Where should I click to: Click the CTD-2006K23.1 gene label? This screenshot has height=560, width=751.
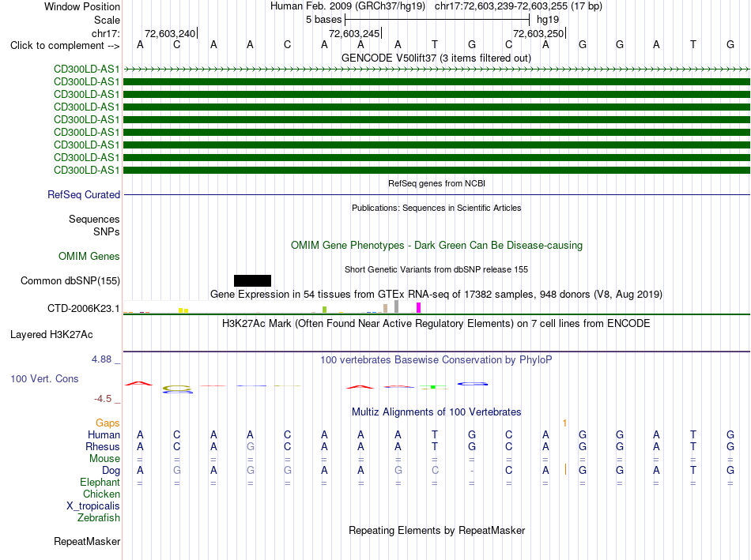pos(83,308)
